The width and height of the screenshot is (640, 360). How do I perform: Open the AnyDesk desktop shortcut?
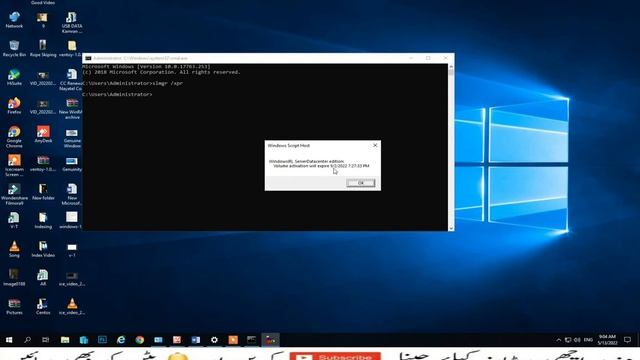pyautogui.click(x=43, y=134)
